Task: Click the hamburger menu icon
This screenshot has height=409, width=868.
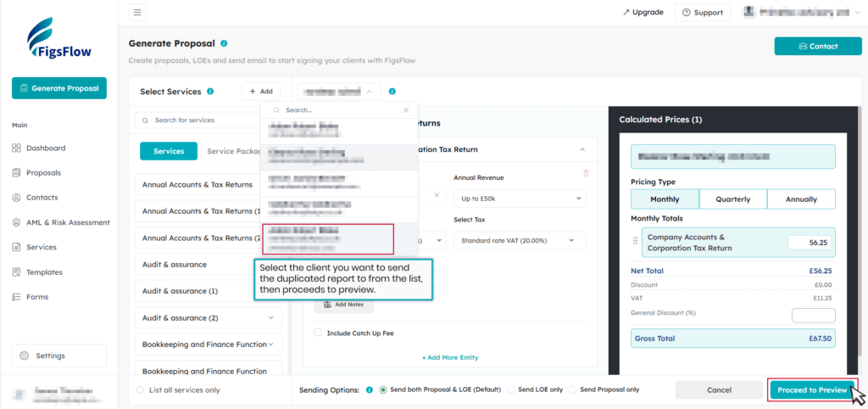Action: pos(137,12)
